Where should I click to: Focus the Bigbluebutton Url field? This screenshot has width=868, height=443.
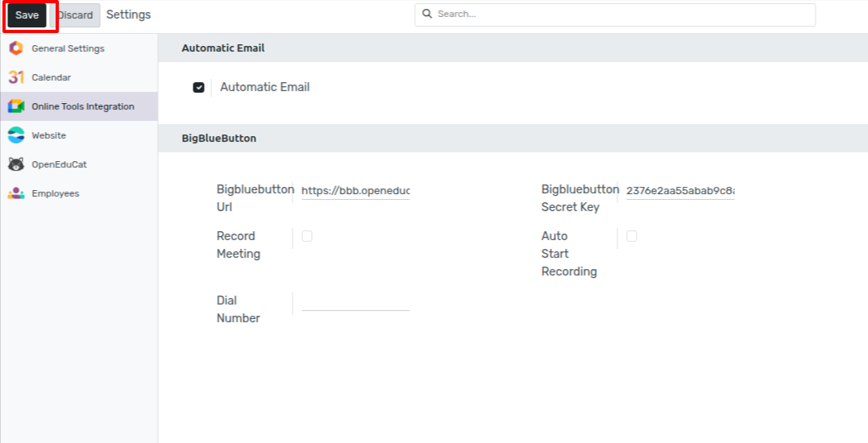pos(355,191)
